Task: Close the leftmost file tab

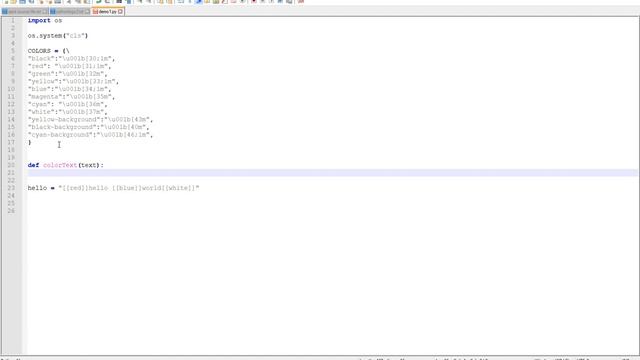Action: [x=45, y=12]
